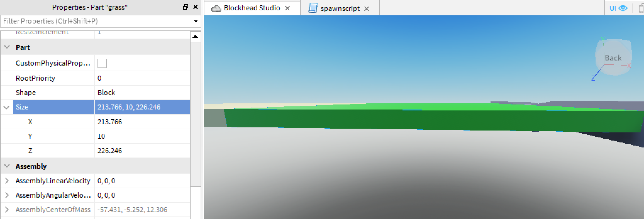Click the Shape property label
644x219 pixels.
(26, 93)
